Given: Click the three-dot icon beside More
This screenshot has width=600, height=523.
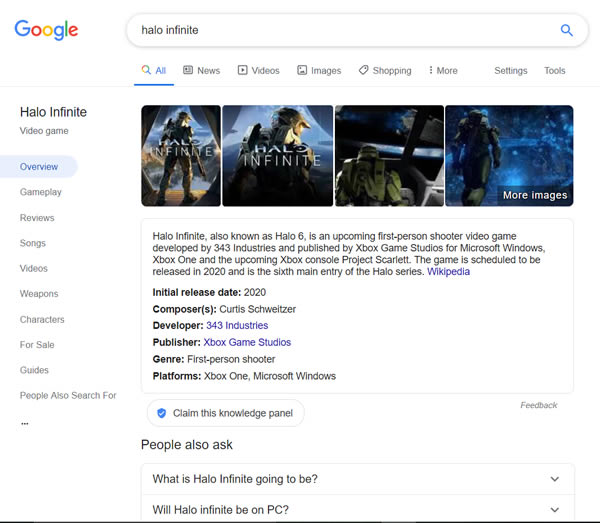Looking at the screenshot, I should click(431, 70).
